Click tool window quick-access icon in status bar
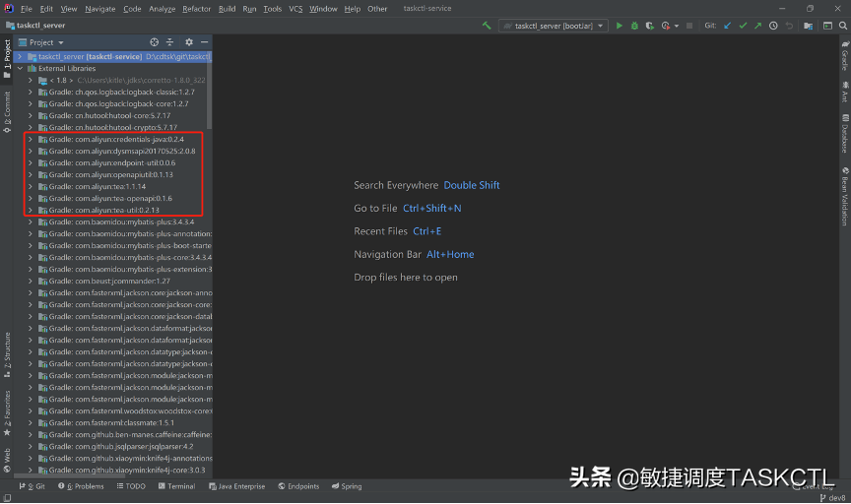Screen dimensions: 851x504 [7, 498]
